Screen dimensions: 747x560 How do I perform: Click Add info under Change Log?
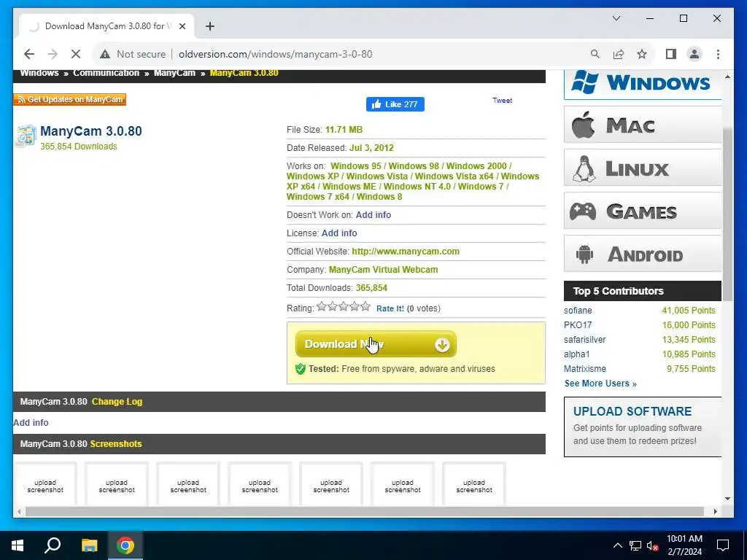click(31, 423)
